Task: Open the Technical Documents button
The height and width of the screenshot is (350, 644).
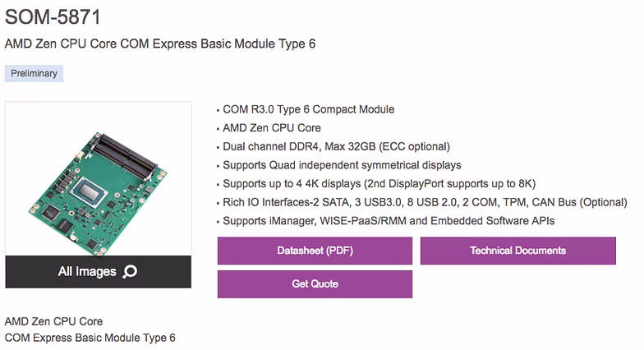Action: pyautogui.click(x=517, y=251)
